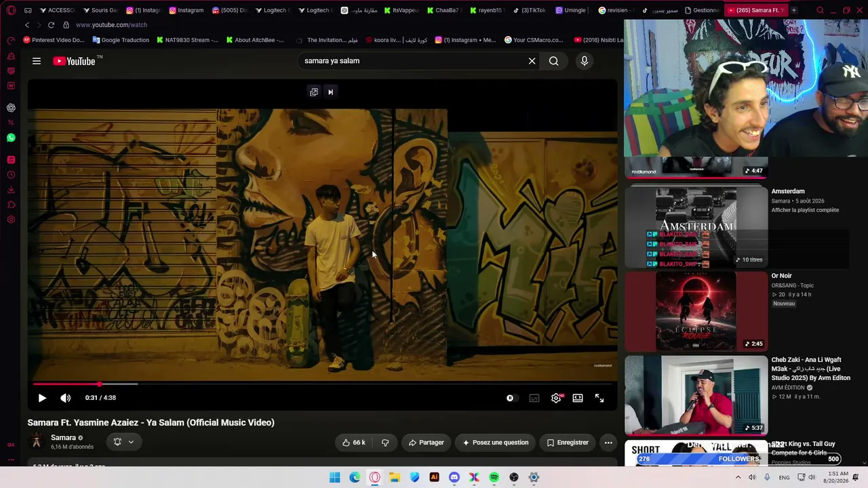Switch to the (3)TikTok tab
This screenshot has width=868, height=488.
point(529,10)
